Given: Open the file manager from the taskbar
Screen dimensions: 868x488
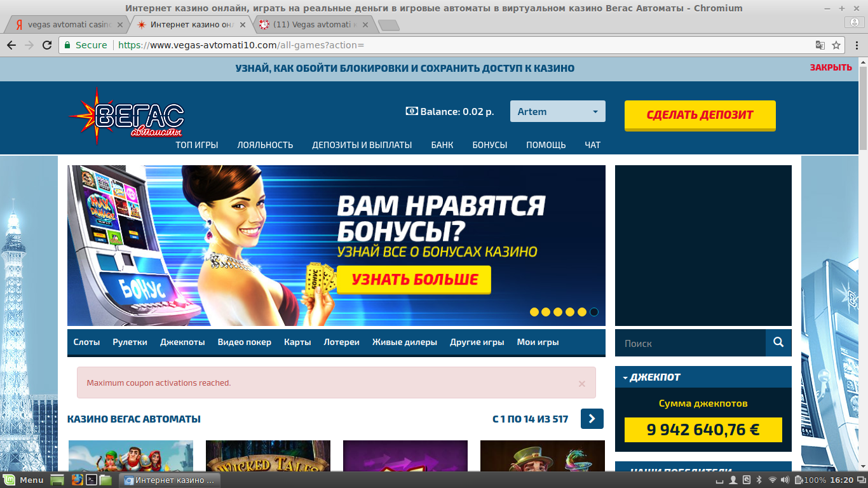Looking at the screenshot, I should click(x=105, y=480).
